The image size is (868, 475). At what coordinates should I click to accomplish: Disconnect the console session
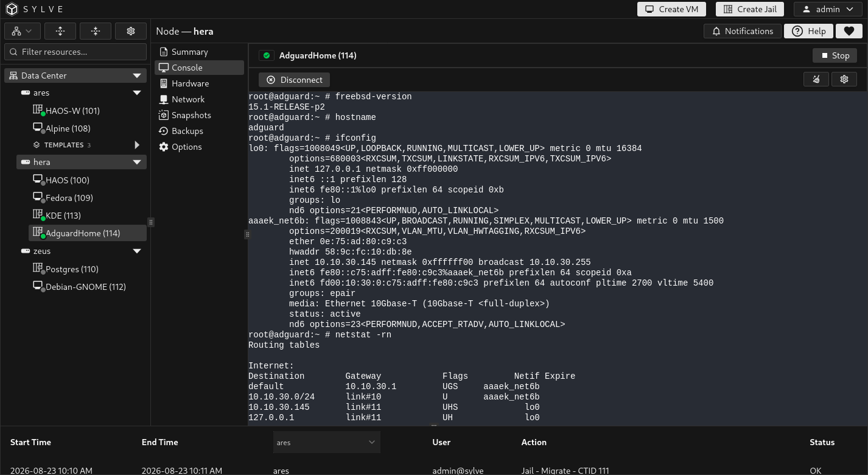coord(295,80)
